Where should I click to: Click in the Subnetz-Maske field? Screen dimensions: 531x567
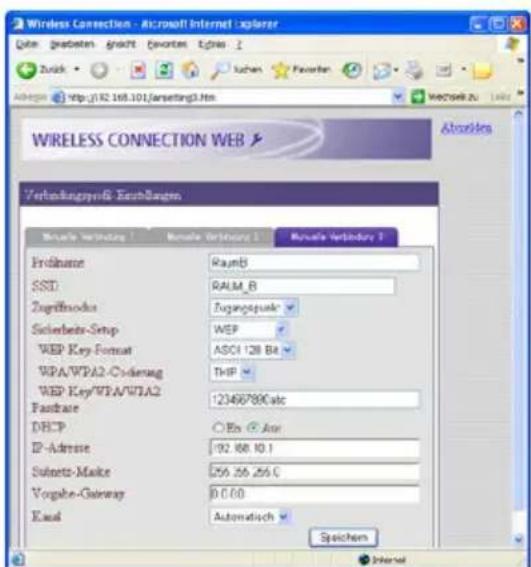click(314, 472)
